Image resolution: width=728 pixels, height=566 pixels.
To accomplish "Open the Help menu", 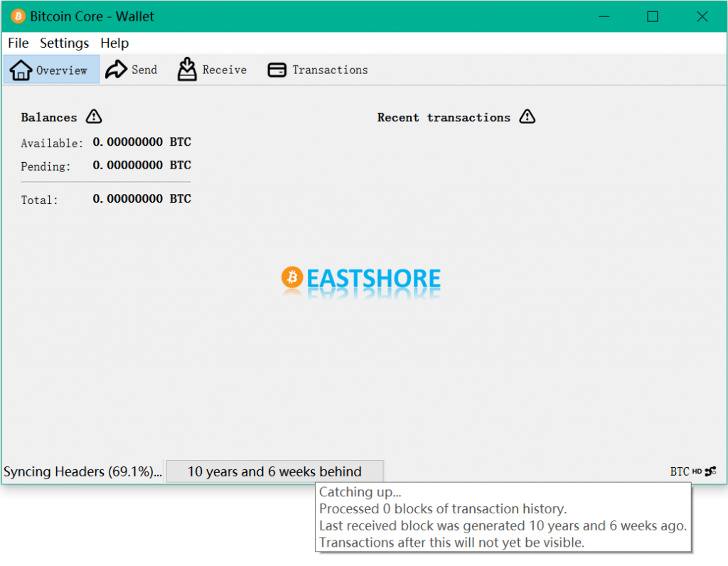I will (114, 43).
